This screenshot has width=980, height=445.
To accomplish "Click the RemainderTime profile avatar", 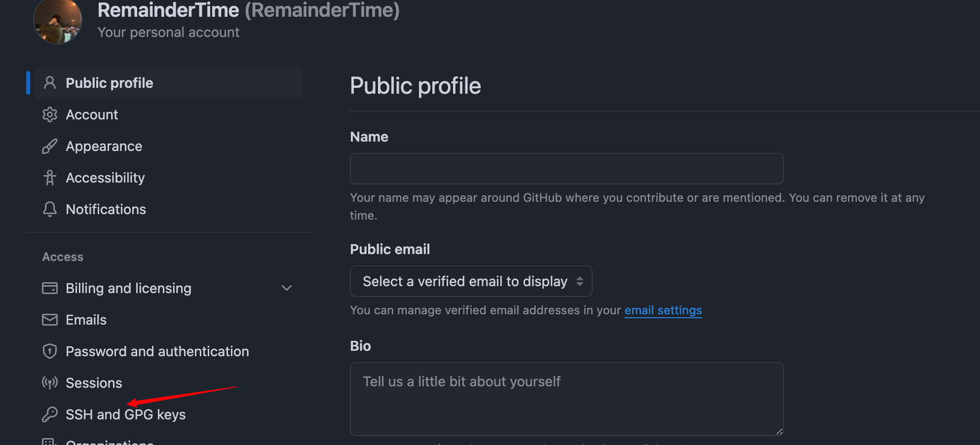I will (x=58, y=21).
